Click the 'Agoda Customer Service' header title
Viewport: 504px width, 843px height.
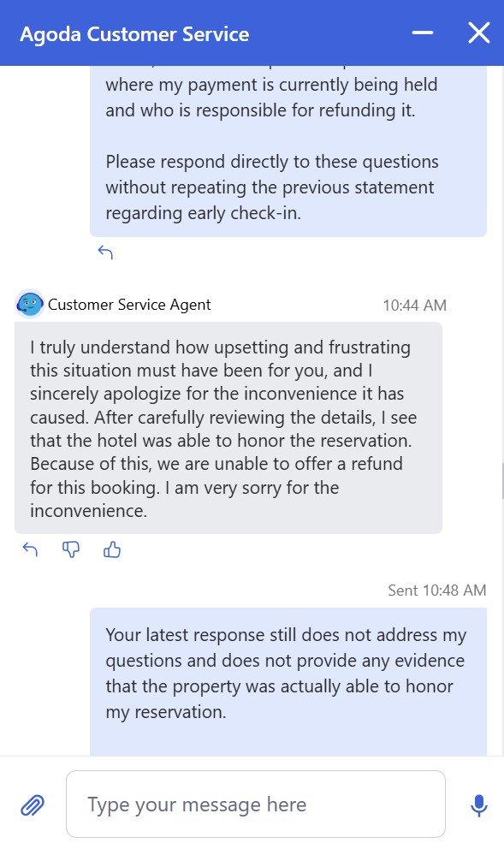pos(134,34)
